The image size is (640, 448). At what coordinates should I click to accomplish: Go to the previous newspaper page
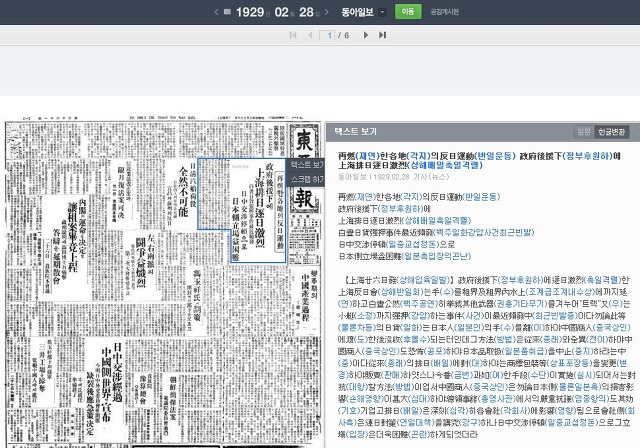pos(310,35)
